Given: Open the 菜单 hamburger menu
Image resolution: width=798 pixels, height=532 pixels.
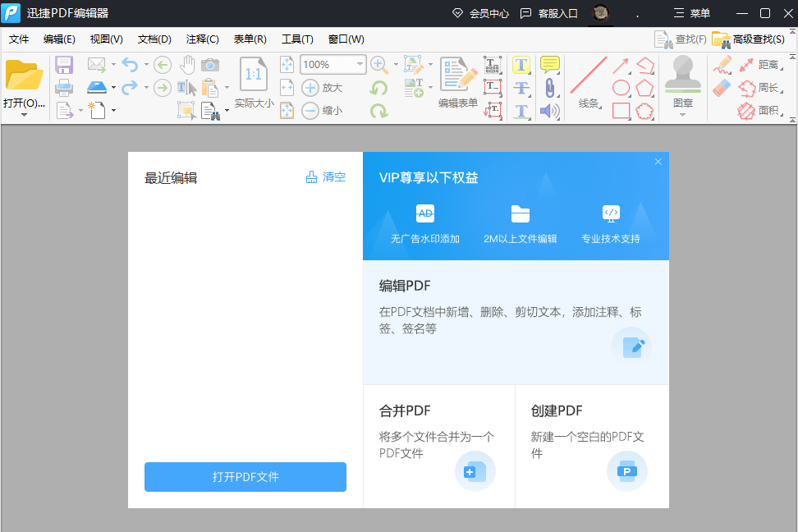Looking at the screenshot, I should (x=691, y=13).
